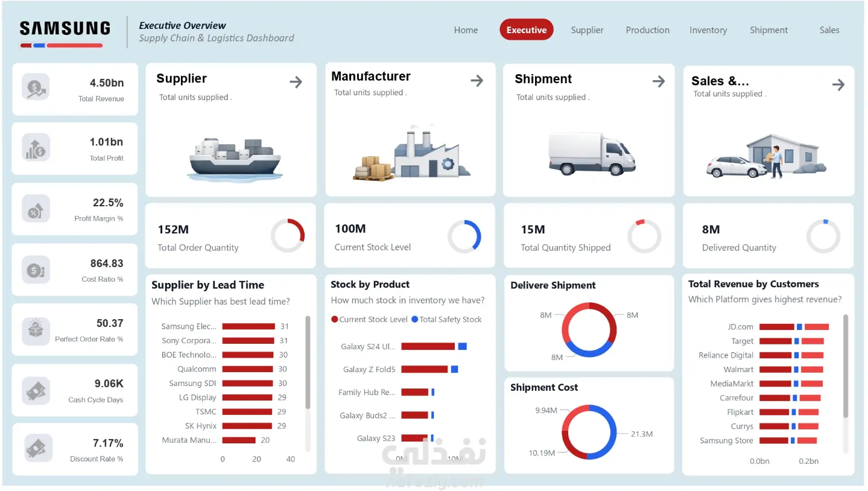Click Total Order Quantity donut gauge
868x491 pixels.
pos(288,236)
